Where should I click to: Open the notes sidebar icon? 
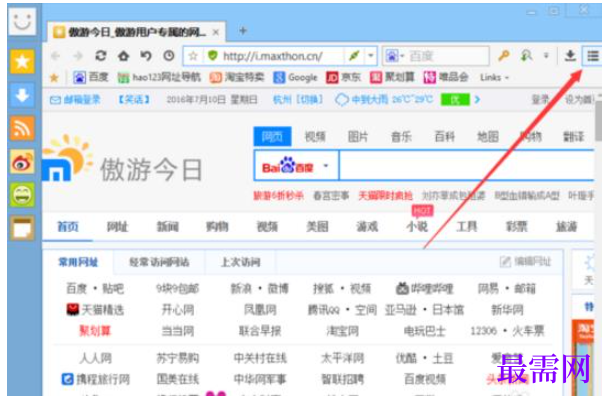[22, 228]
